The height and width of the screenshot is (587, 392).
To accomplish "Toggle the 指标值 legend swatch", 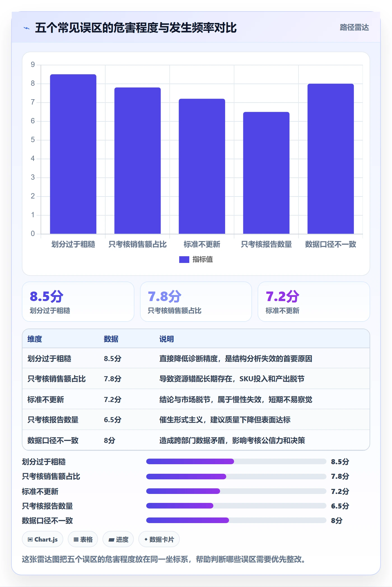I will tap(184, 260).
